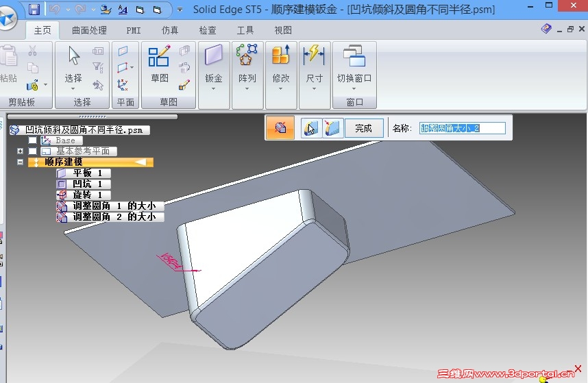Click the pathfinder panel top grip bar

(x=93, y=116)
